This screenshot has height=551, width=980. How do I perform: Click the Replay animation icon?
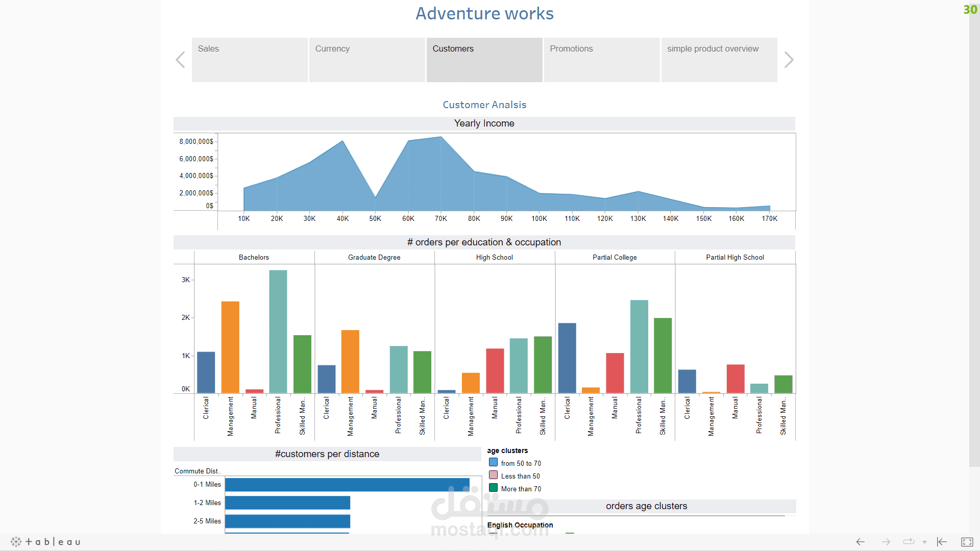(x=909, y=542)
